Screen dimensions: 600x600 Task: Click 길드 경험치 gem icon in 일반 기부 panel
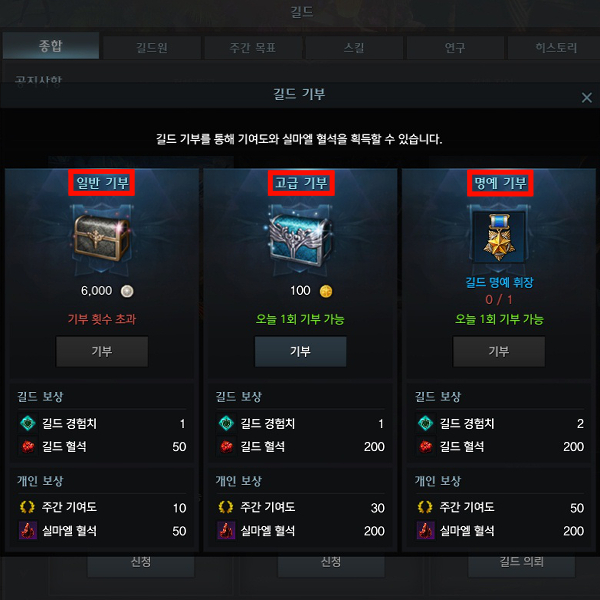pos(28,424)
